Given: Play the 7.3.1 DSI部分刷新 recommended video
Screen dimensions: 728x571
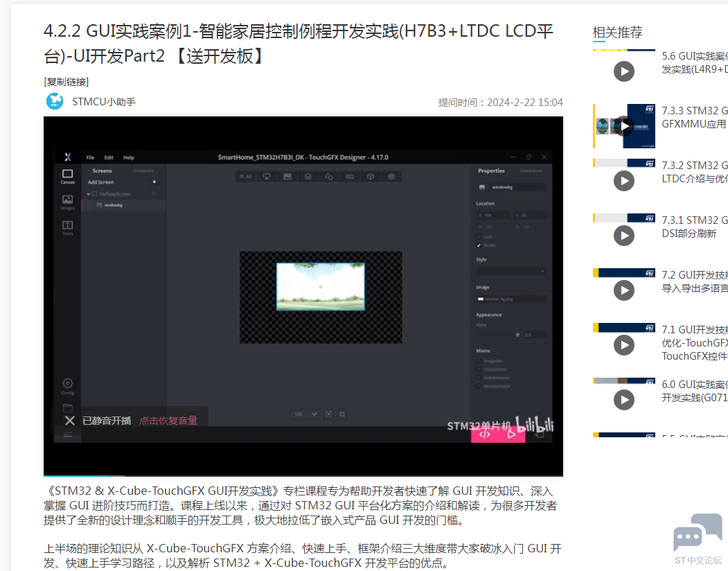Looking at the screenshot, I should [x=624, y=236].
